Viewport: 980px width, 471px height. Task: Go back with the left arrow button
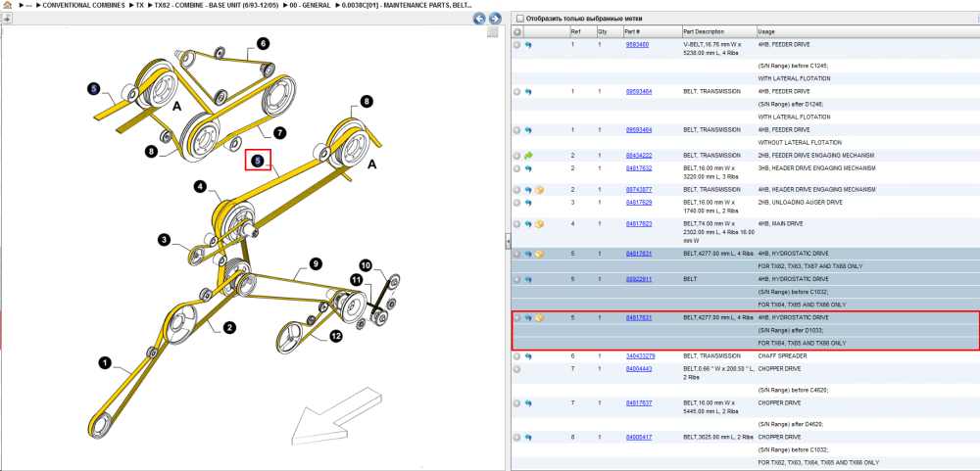point(479,19)
